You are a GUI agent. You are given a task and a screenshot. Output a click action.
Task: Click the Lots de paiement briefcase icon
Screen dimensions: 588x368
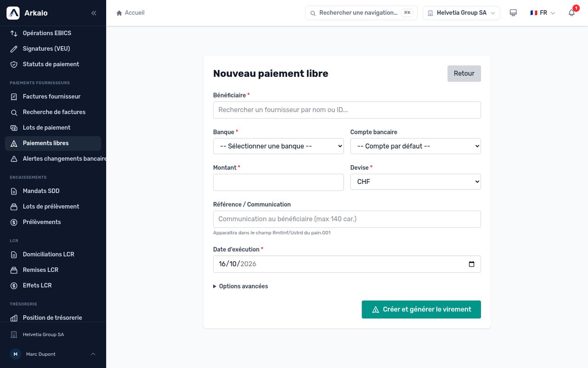pos(14,128)
